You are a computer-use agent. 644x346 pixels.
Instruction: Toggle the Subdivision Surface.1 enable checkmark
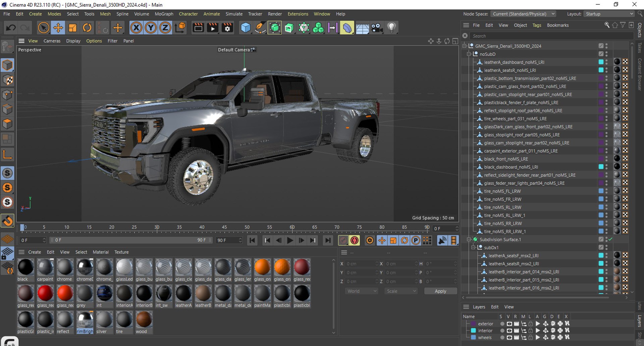point(610,239)
